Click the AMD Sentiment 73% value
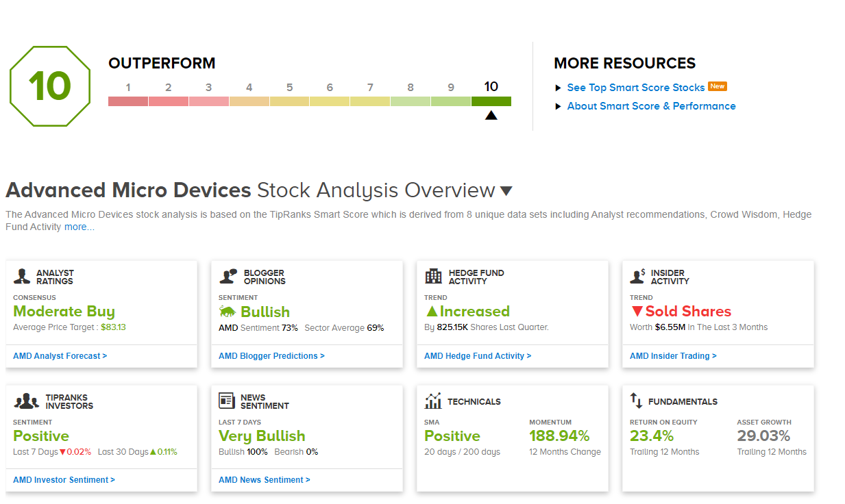 [289, 328]
